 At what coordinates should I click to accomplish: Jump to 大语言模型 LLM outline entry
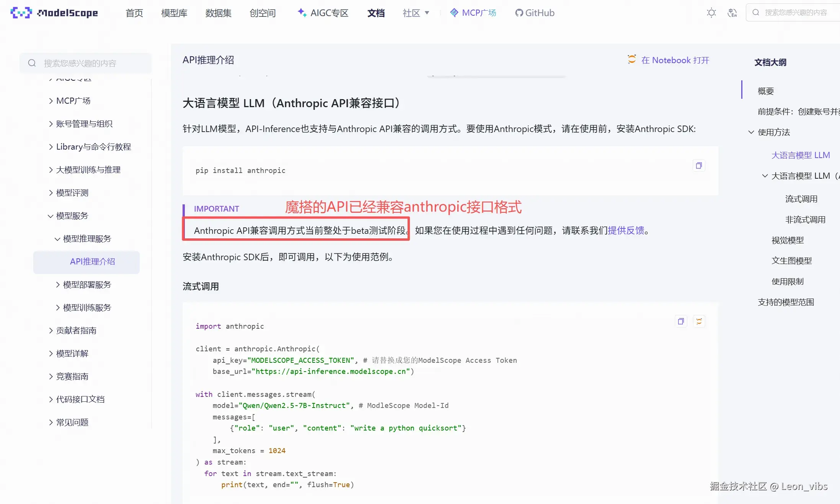(801, 155)
